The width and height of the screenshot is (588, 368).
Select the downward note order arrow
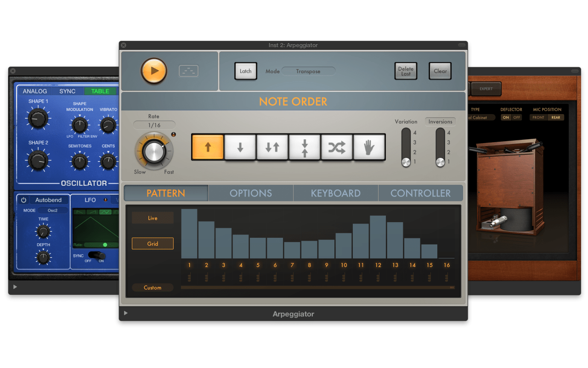click(x=240, y=147)
